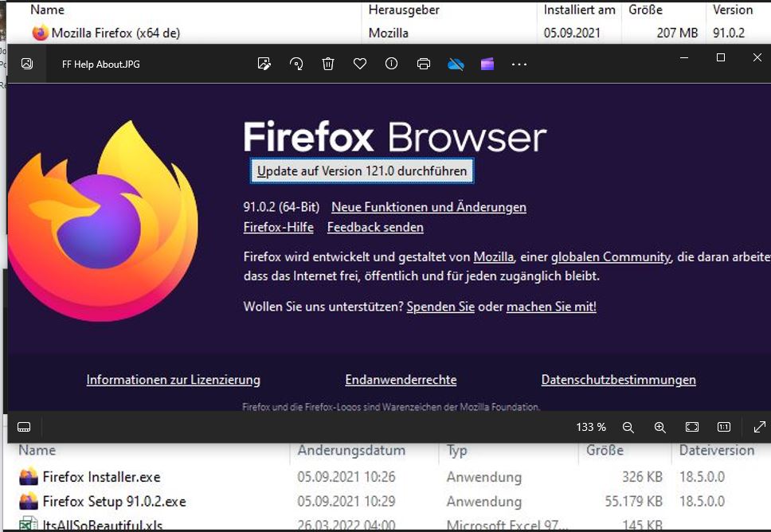Open the globalen Community link
The image size is (771, 532).
point(611,256)
